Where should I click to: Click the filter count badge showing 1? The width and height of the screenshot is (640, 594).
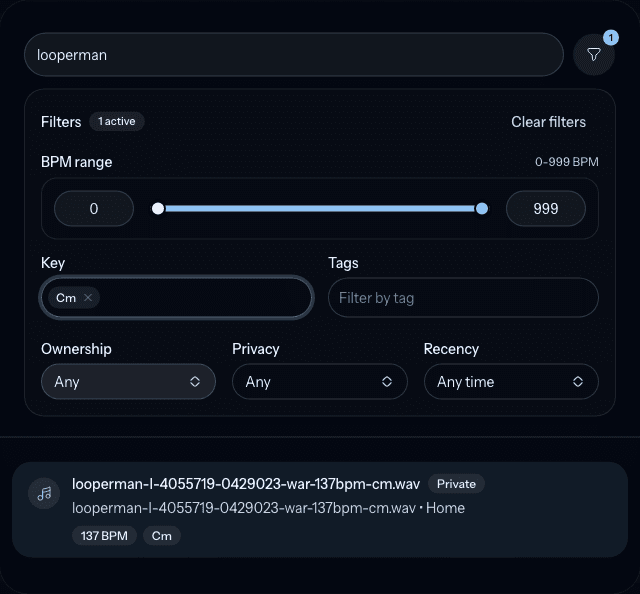point(611,38)
